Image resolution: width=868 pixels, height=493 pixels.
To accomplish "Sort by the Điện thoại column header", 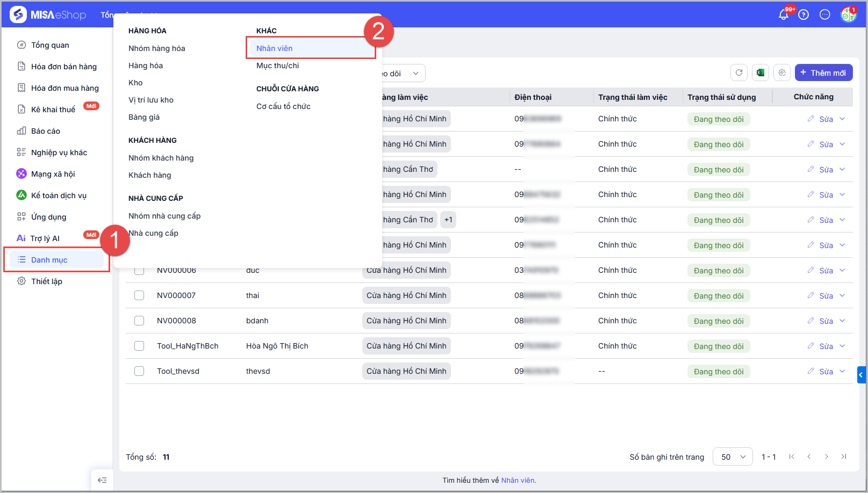I will [x=533, y=97].
